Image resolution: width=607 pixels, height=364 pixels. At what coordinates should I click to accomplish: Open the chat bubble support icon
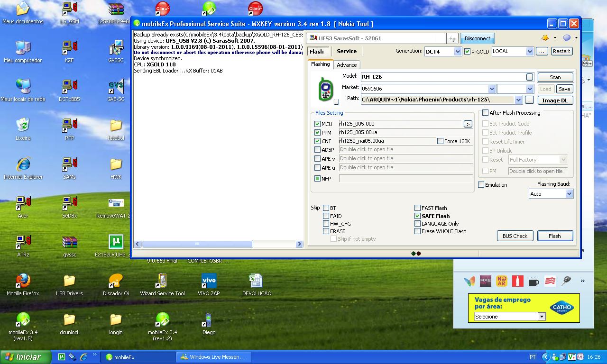567,38
